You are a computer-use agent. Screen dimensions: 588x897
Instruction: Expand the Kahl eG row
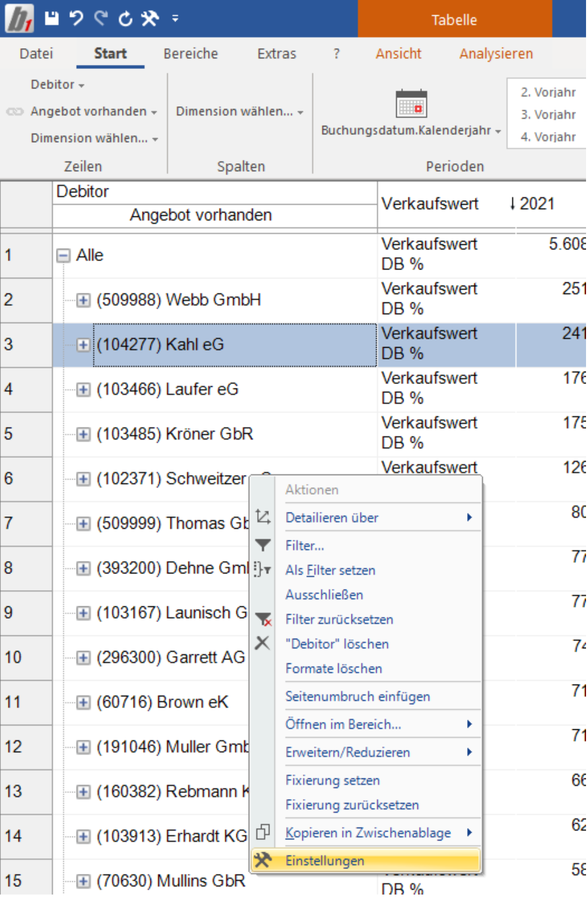pyautogui.click(x=83, y=345)
